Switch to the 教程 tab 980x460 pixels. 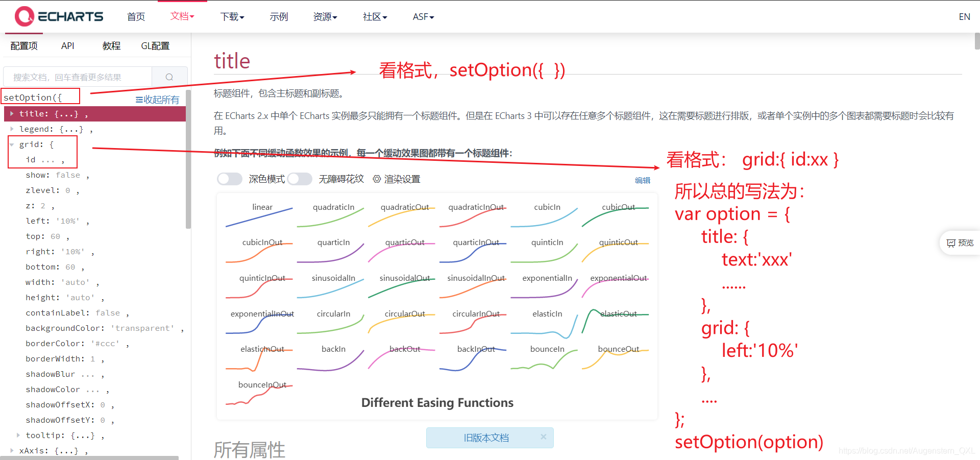111,46
